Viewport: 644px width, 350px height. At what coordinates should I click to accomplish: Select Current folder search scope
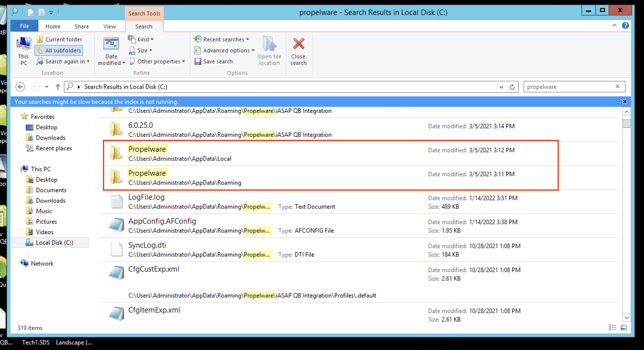[59, 39]
